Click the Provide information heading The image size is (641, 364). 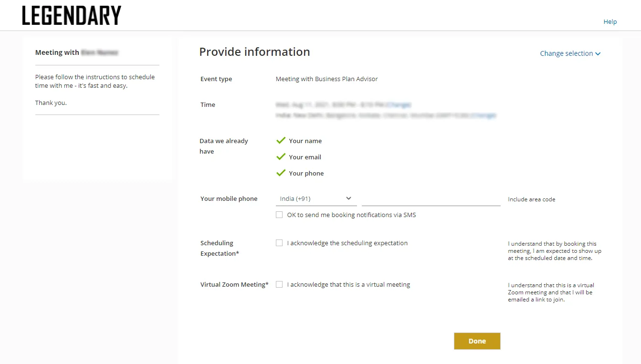(254, 52)
